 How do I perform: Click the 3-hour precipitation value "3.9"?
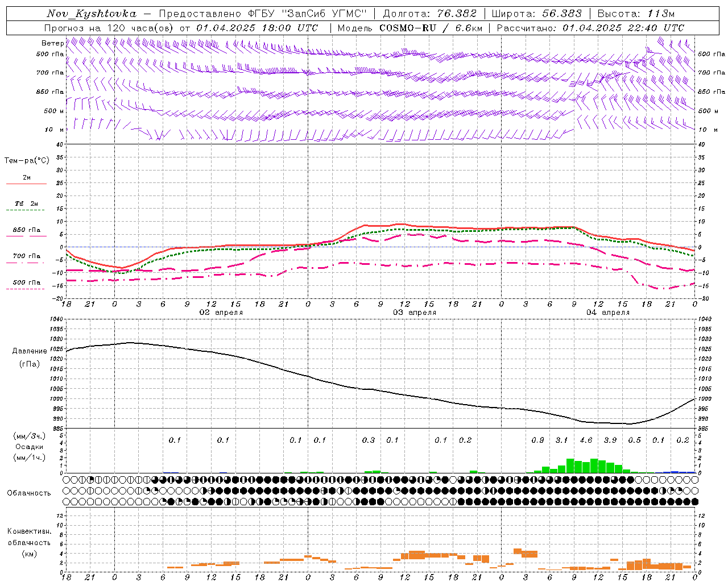pos(610,440)
